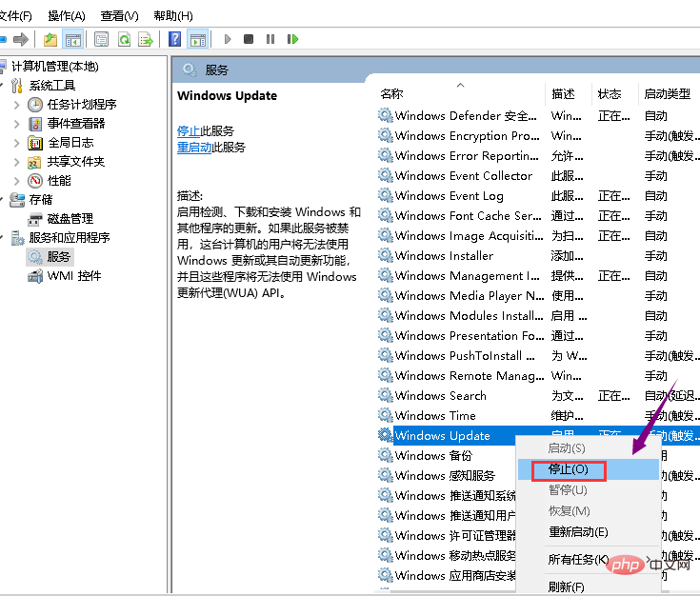Screen dimensions: 700x596
Task: Click the restart service icon
Action: click(x=292, y=39)
